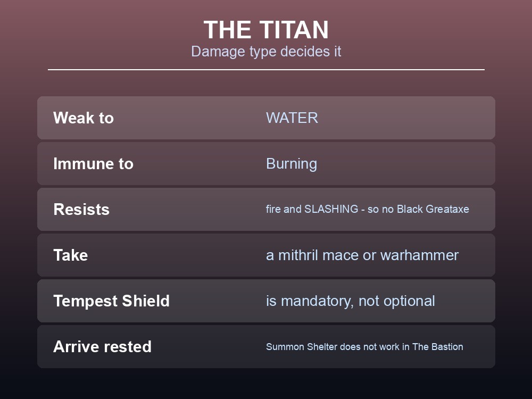Click the Black Greataxe mention
Image resolution: width=532 pixels, height=399 pixels.
click(x=433, y=209)
